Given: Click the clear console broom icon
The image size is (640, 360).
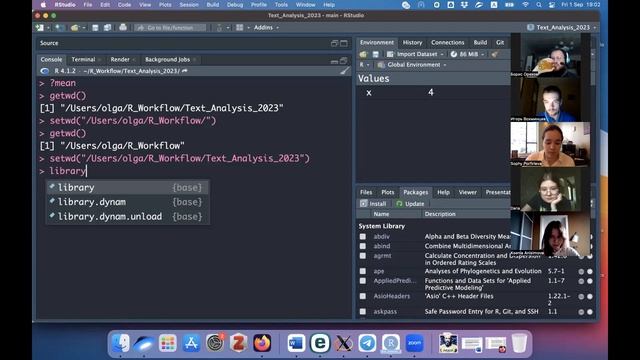Looking at the screenshot, I should pyautogui.click(x=345, y=71).
